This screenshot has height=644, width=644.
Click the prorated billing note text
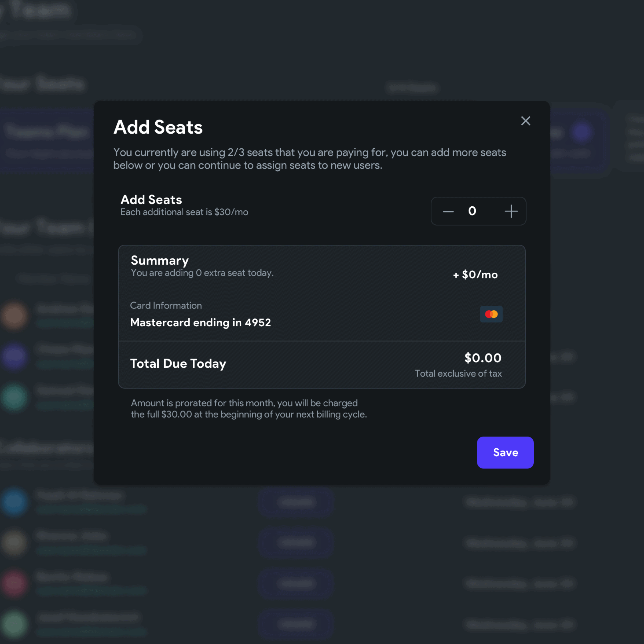click(248, 408)
